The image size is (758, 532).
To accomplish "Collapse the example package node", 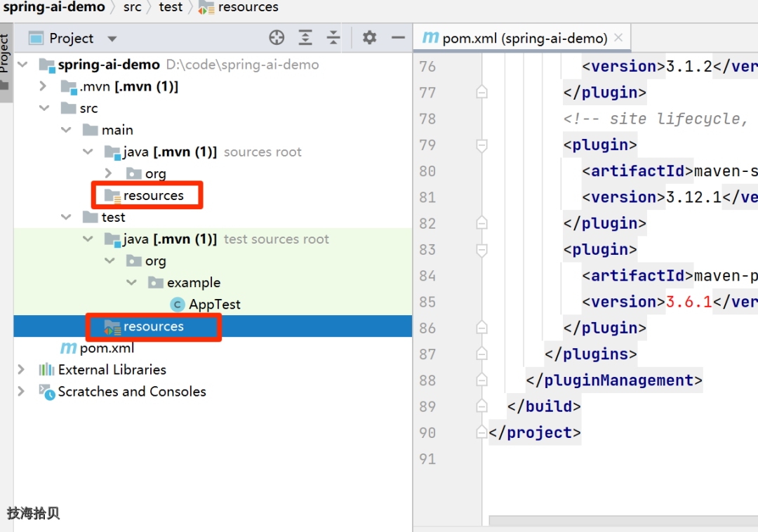I will [x=131, y=282].
